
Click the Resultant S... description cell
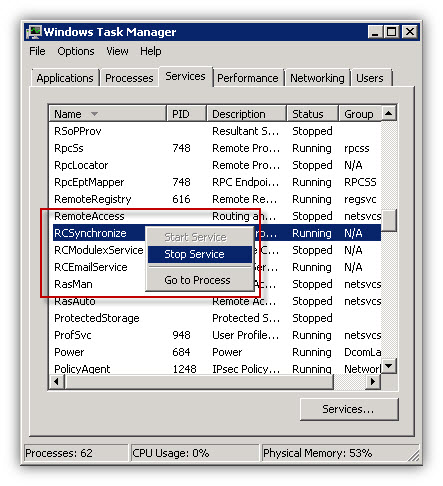click(x=246, y=131)
